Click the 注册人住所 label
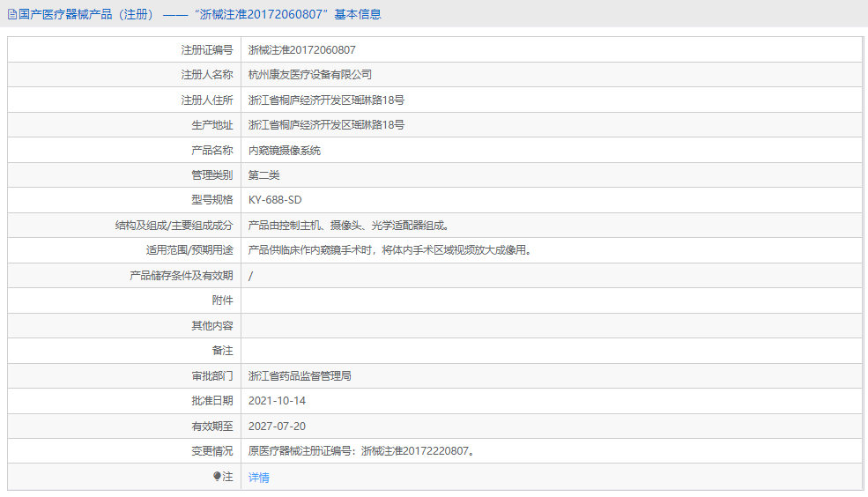 coord(207,100)
